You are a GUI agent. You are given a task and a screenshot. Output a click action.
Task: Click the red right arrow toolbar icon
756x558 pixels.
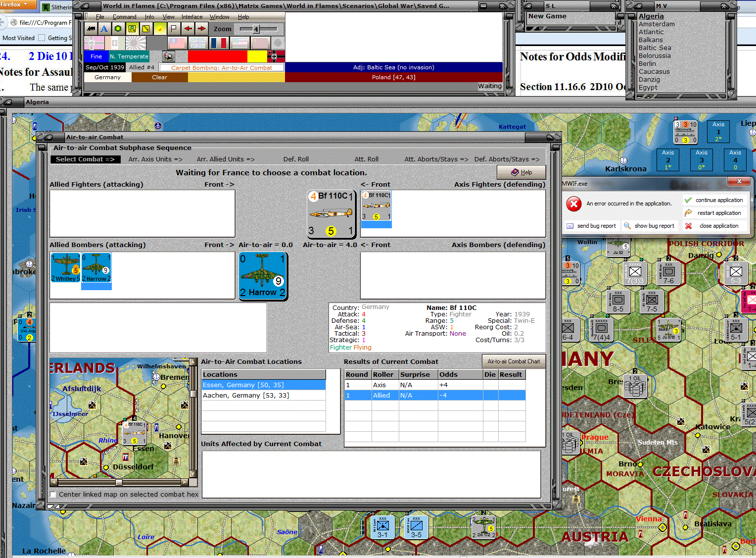tap(202, 29)
